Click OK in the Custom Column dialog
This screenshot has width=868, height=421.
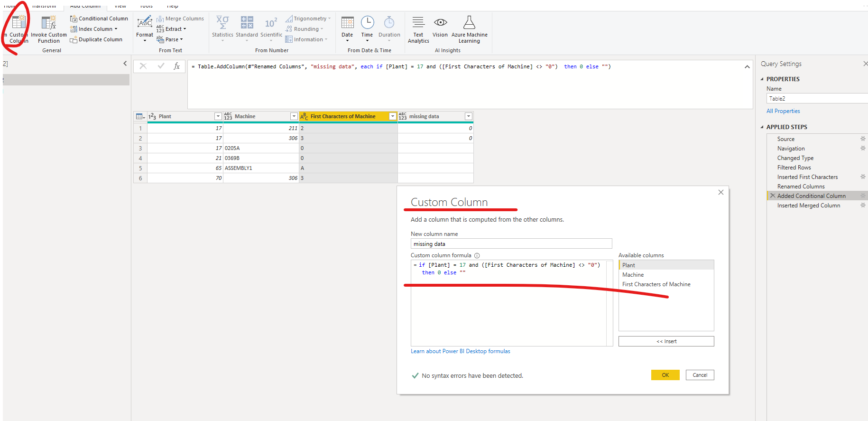(x=665, y=375)
